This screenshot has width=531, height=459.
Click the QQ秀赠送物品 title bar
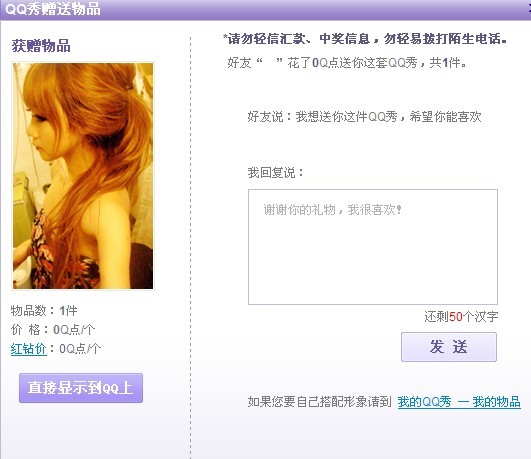(266, 9)
